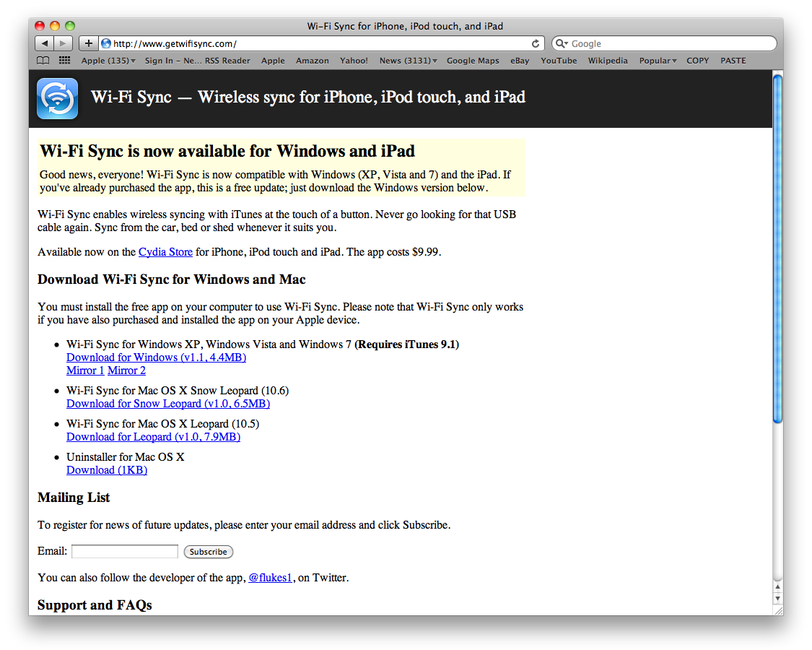The image size is (812, 650).
Task: Click the 'Download Wi-Fi Sync for Windows and Mac' heading
Action: [x=171, y=279]
